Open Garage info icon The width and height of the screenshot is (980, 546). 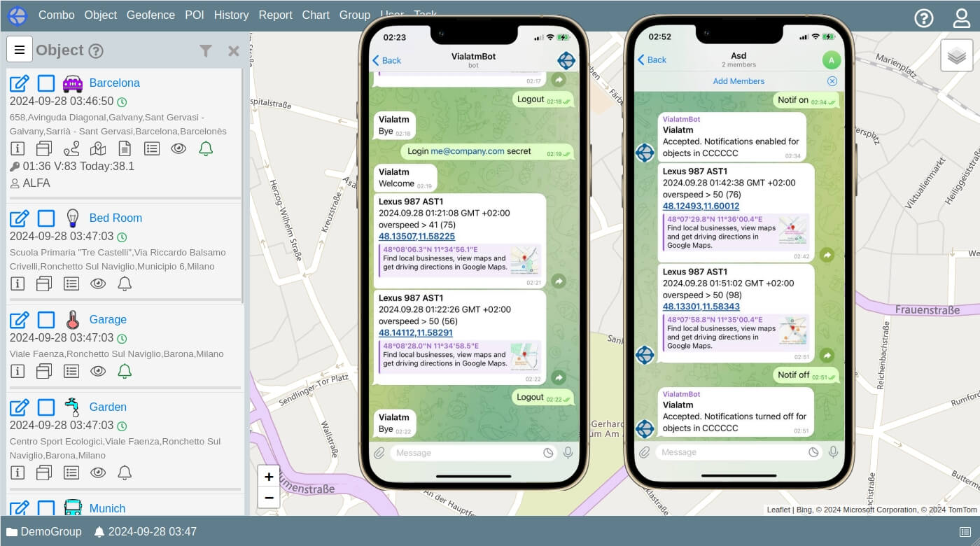[17, 371]
